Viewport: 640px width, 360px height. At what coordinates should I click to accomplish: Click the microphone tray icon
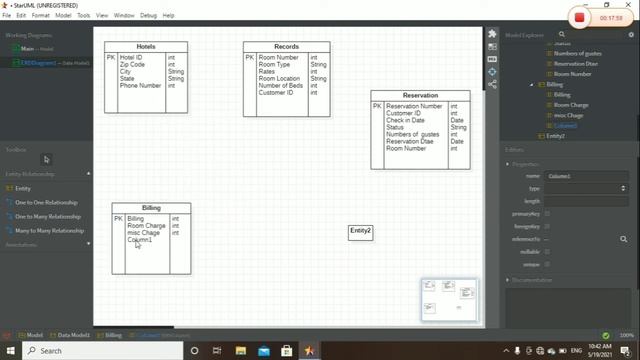517,351
